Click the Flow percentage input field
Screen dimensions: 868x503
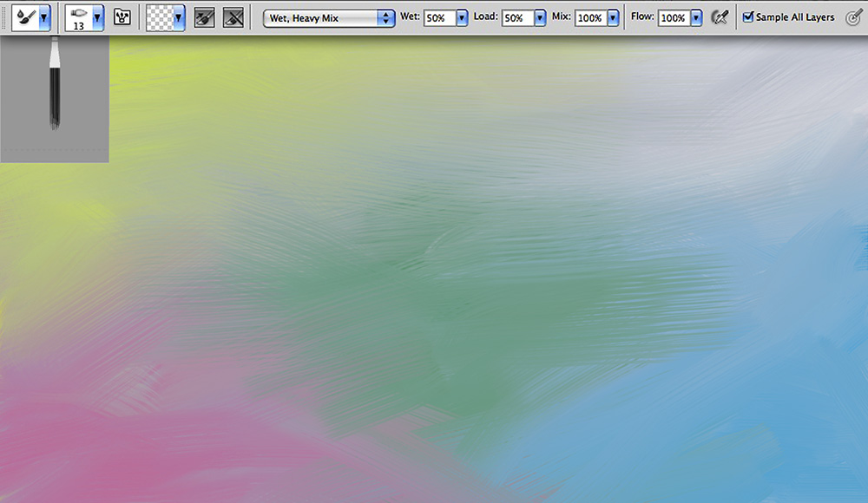click(674, 18)
